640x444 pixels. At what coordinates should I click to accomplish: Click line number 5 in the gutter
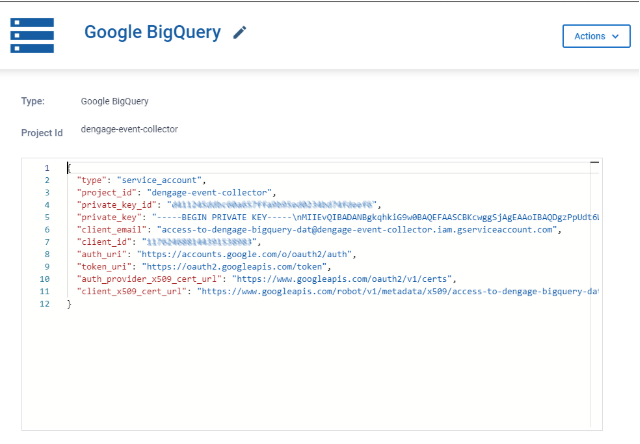[x=47, y=217]
